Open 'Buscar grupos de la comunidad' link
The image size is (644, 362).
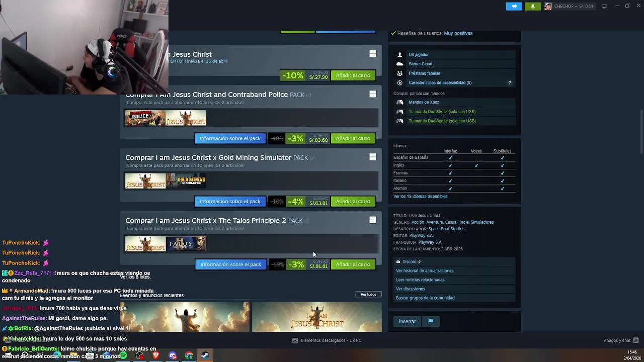[x=425, y=298]
